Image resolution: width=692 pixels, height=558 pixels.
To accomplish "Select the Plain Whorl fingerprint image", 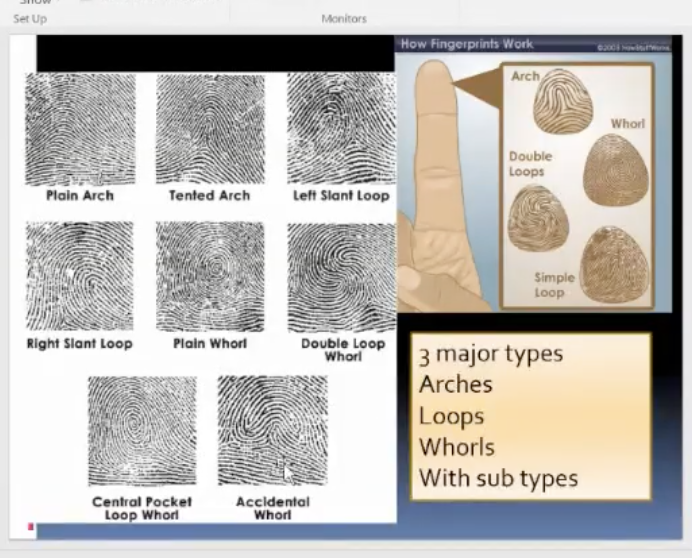I will [211, 277].
